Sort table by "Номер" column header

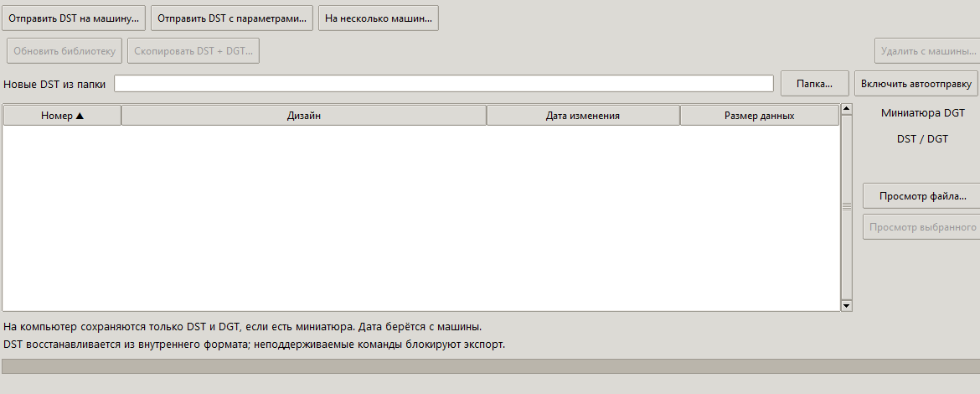[63, 116]
